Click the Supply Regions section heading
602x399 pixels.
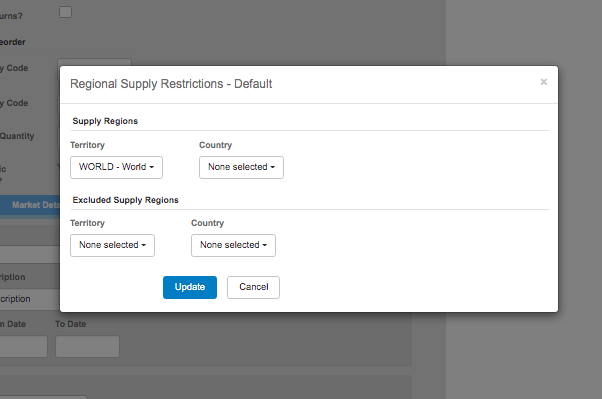pyautogui.click(x=105, y=121)
